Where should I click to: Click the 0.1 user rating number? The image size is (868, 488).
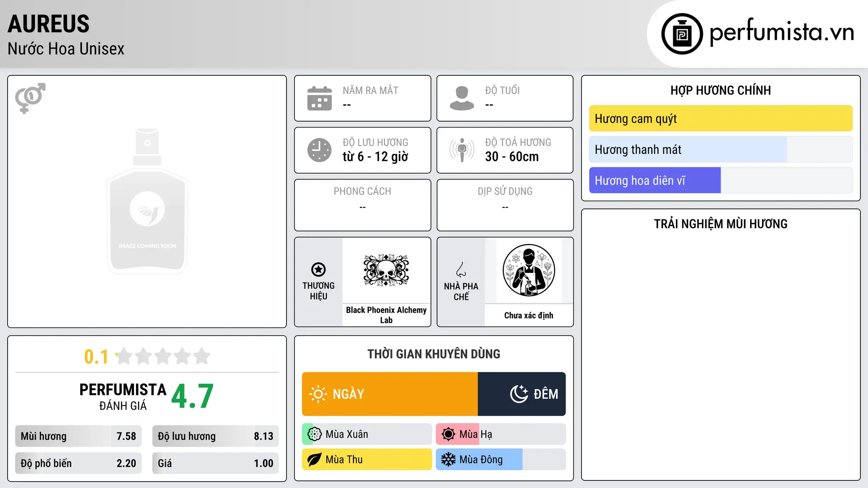pyautogui.click(x=96, y=357)
